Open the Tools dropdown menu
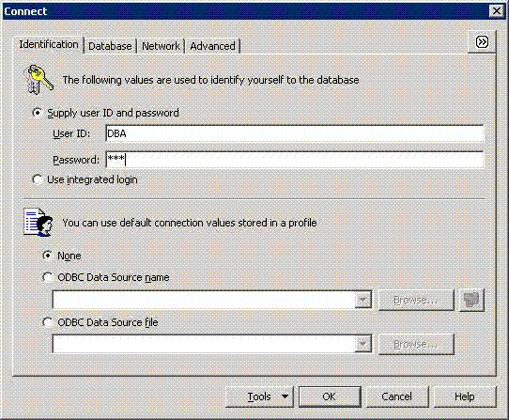 (x=259, y=397)
